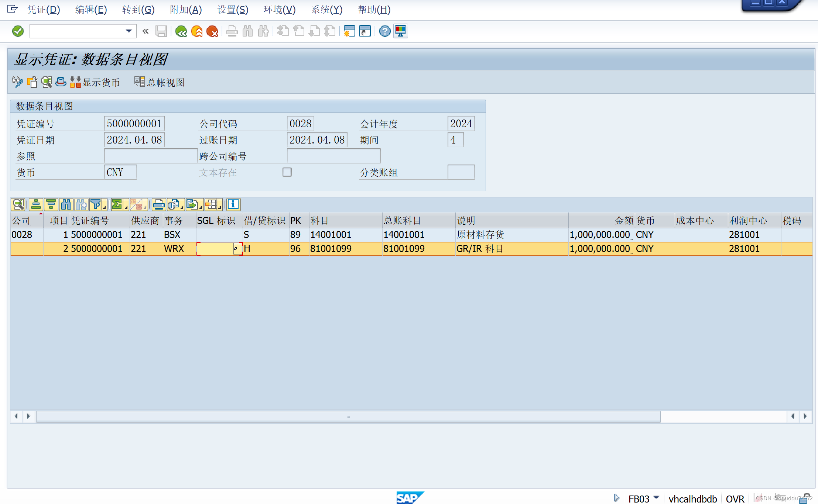
Task: Open details via the magnifier icon above the table
Action: (x=18, y=204)
